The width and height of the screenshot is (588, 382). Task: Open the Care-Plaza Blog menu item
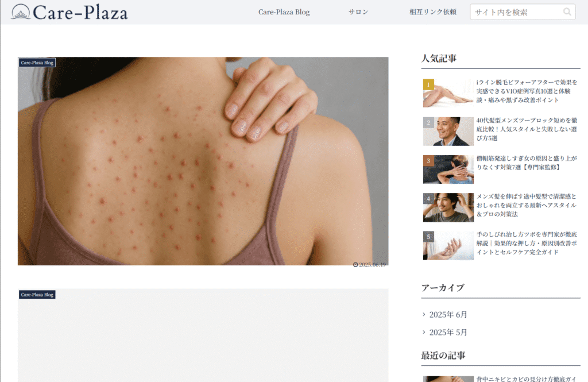click(284, 12)
